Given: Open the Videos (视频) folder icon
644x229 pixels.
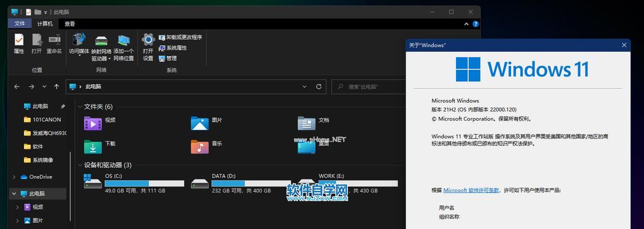Looking at the screenshot, I should tap(93, 123).
